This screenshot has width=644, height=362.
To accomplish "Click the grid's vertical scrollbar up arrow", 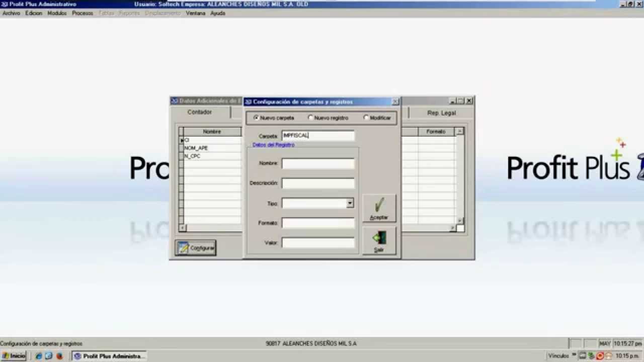I will coord(459,132).
